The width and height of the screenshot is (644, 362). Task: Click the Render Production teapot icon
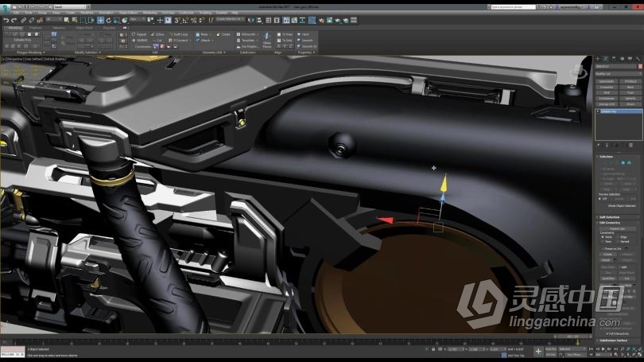click(x=346, y=20)
